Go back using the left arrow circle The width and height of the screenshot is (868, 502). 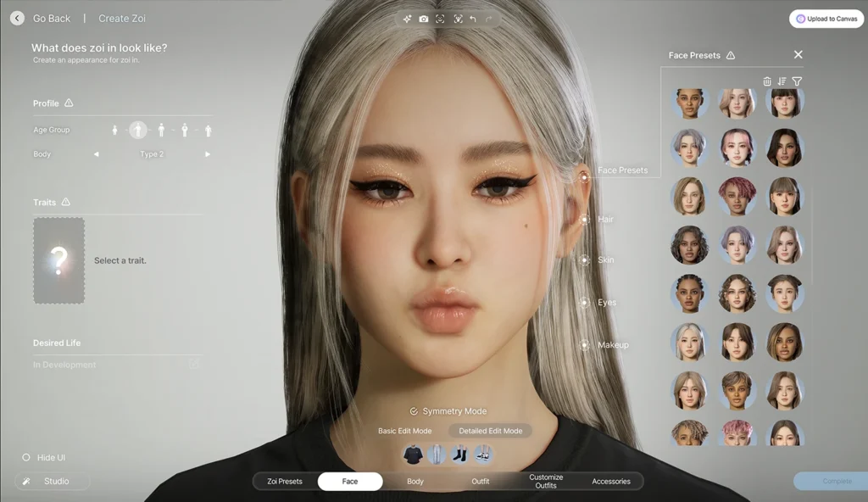point(17,18)
